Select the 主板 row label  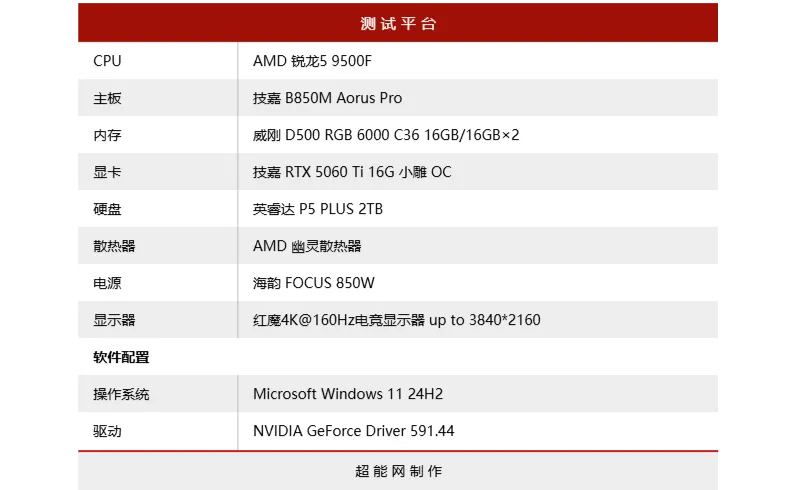(x=107, y=98)
